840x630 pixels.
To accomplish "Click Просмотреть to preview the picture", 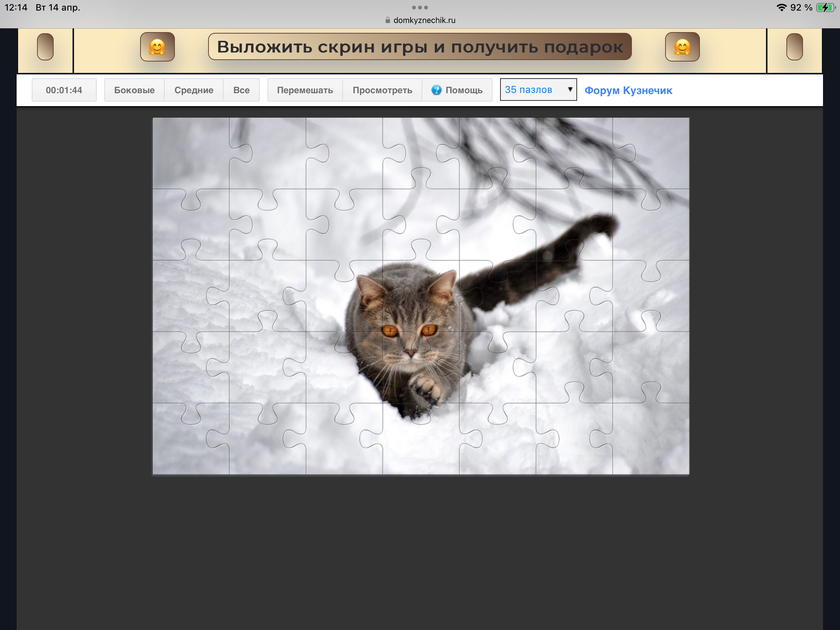I will point(382,90).
